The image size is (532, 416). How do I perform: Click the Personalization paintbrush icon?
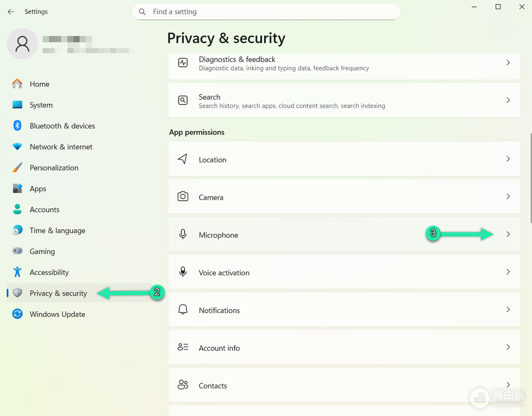tap(17, 168)
